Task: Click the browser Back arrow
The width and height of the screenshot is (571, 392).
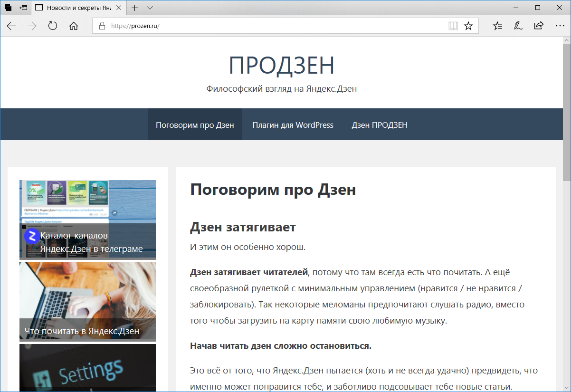Action: pos(11,26)
